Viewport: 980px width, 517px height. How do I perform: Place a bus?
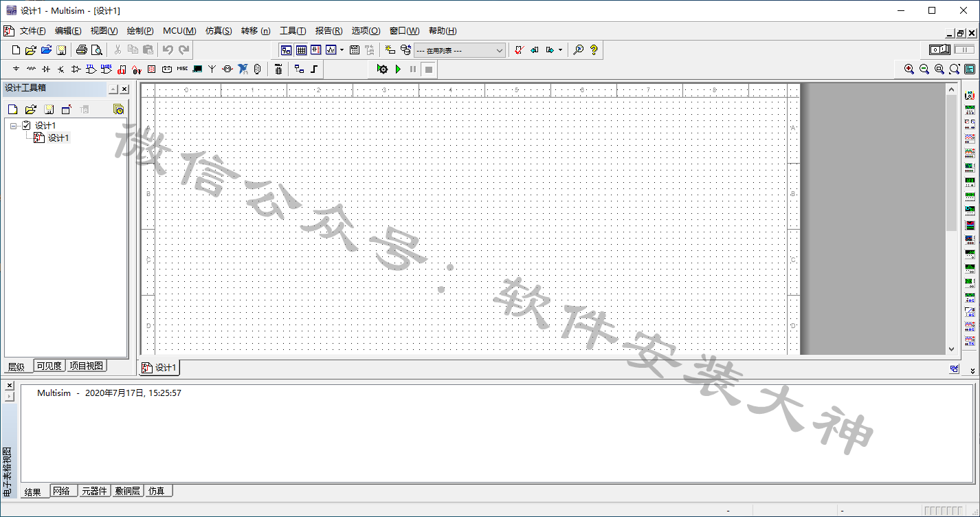[314, 69]
